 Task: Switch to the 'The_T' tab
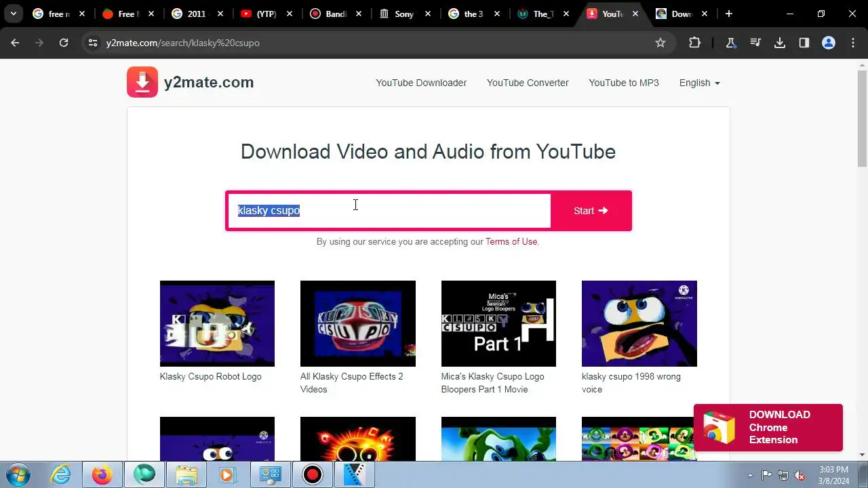click(x=542, y=14)
